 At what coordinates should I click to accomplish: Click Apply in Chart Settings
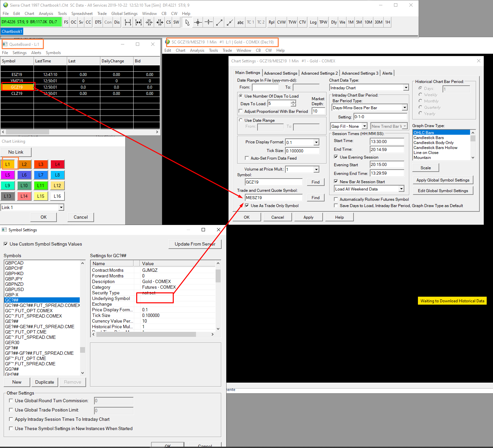308,217
